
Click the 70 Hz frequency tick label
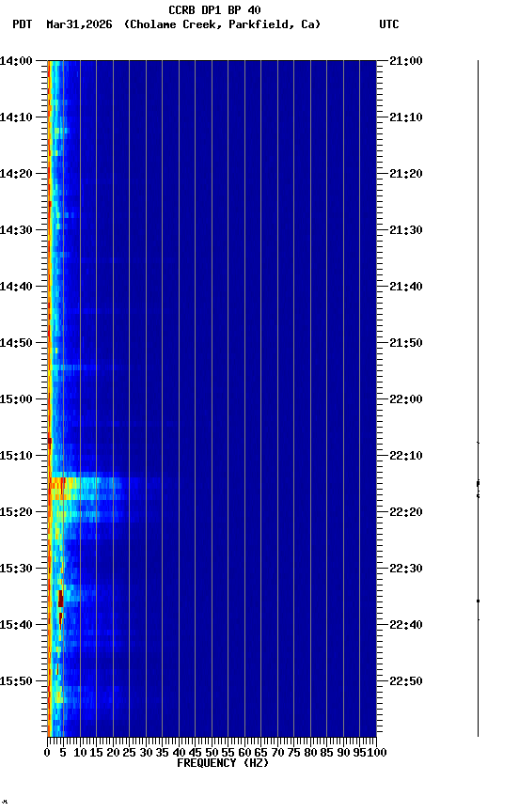point(277,754)
